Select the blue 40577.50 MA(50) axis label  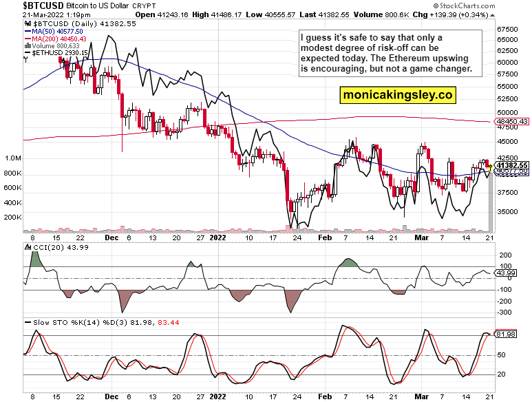tap(512, 171)
